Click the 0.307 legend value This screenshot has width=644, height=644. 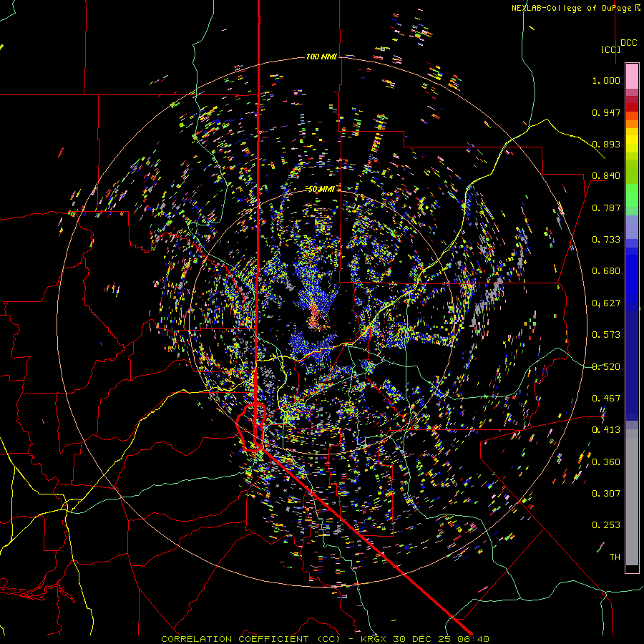pyautogui.click(x=606, y=494)
